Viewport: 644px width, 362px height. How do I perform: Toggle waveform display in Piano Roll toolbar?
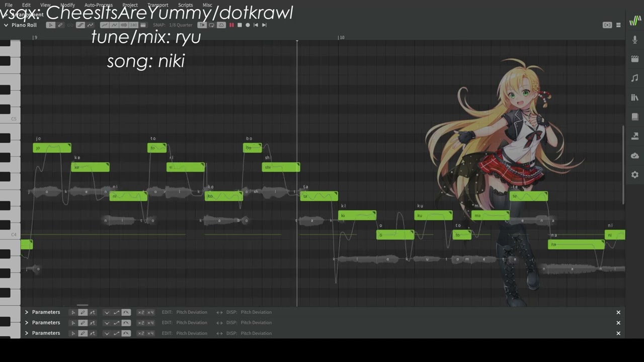click(124, 25)
